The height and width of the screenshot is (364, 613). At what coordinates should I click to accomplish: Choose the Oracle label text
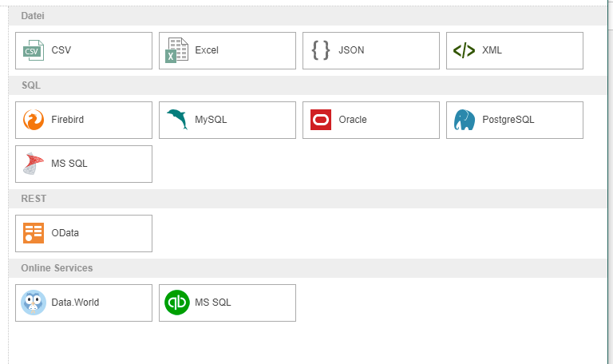pyautogui.click(x=353, y=120)
